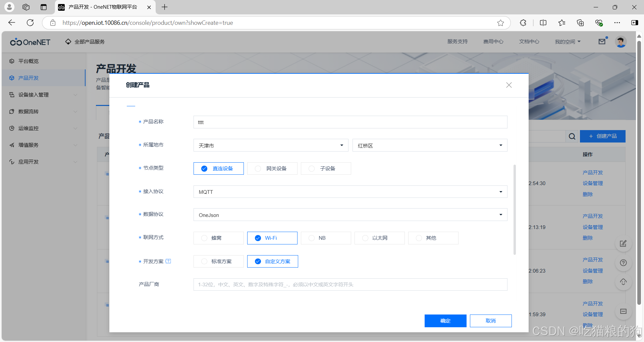This screenshot has width=644, height=342.
Task: Open the 费用中心 menu item
Action: tap(493, 41)
